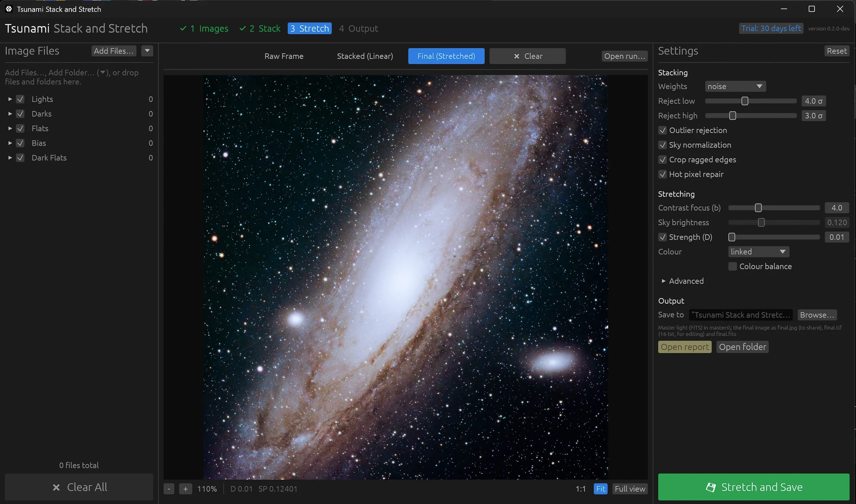Image resolution: width=856 pixels, height=504 pixels.
Task: Uncheck the Bias checkbox
Action: pyautogui.click(x=20, y=143)
